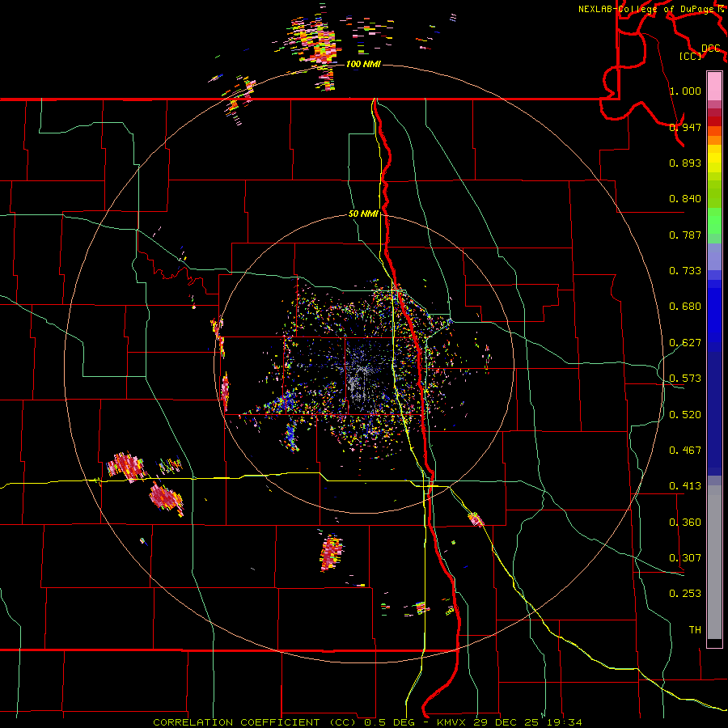Click the 0.947 value on the color scale
This screenshot has height=728, width=728.
click(685, 127)
